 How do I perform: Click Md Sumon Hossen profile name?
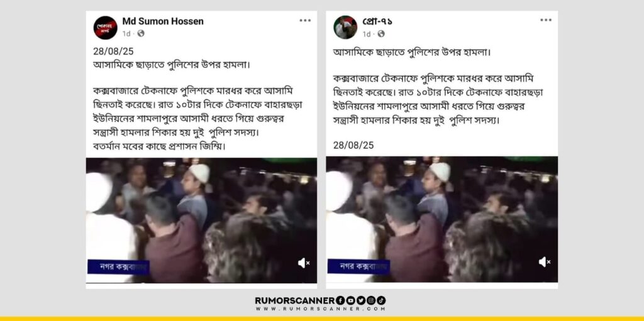[x=163, y=21]
